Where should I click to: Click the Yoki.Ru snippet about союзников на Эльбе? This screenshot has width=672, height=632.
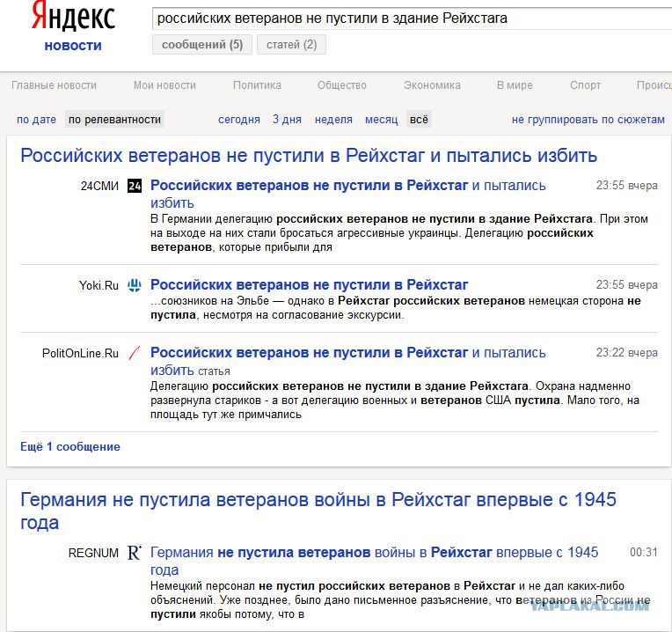pyautogui.click(x=396, y=308)
